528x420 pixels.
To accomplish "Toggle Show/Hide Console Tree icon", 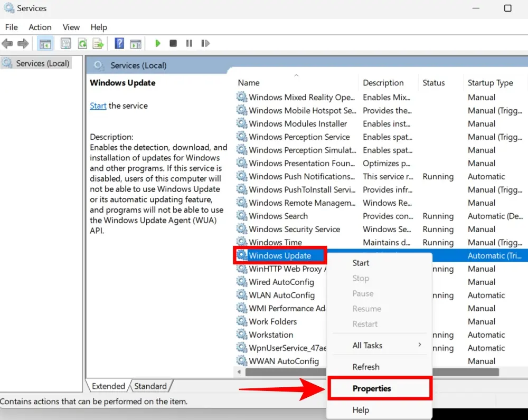I will click(45, 43).
